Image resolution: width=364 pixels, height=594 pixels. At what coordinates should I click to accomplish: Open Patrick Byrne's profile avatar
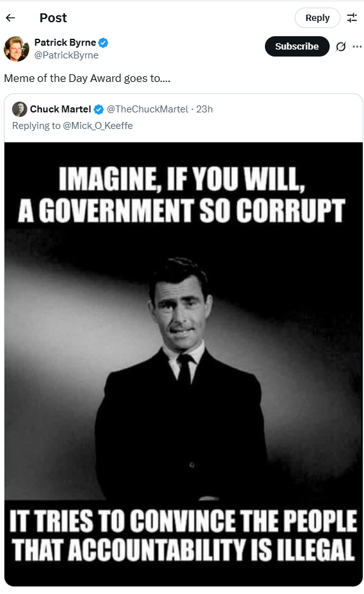point(17,49)
